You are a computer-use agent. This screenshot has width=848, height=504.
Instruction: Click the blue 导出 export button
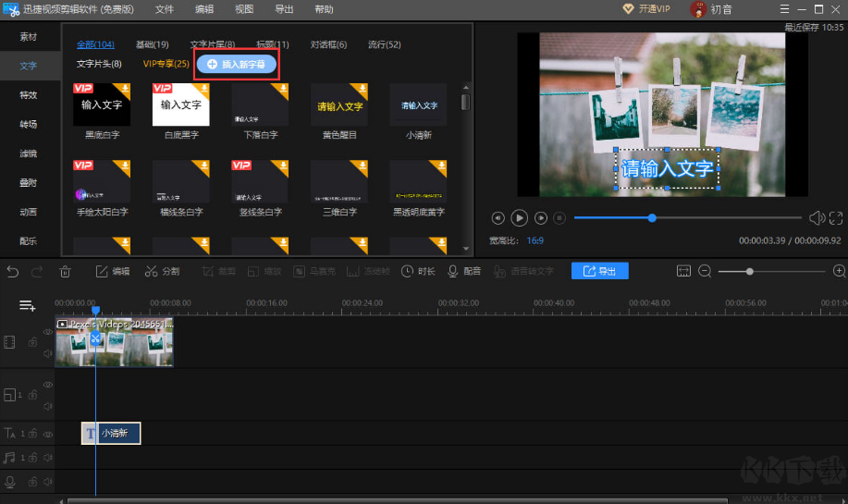tap(599, 271)
